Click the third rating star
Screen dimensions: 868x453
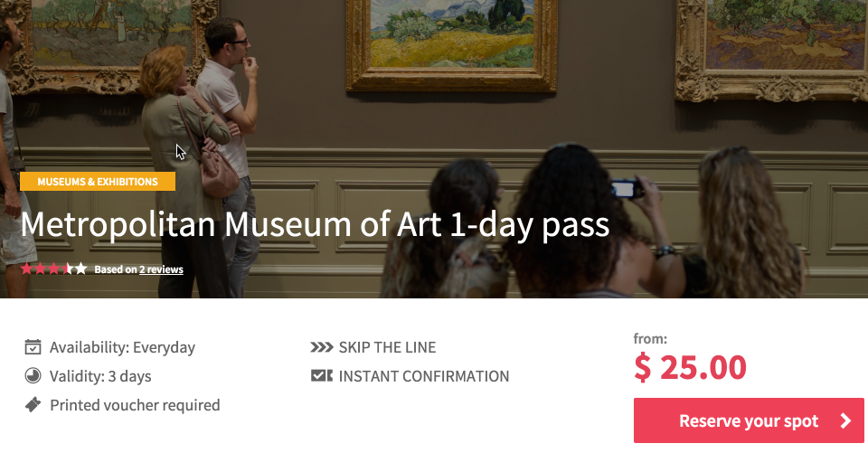tap(53, 269)
